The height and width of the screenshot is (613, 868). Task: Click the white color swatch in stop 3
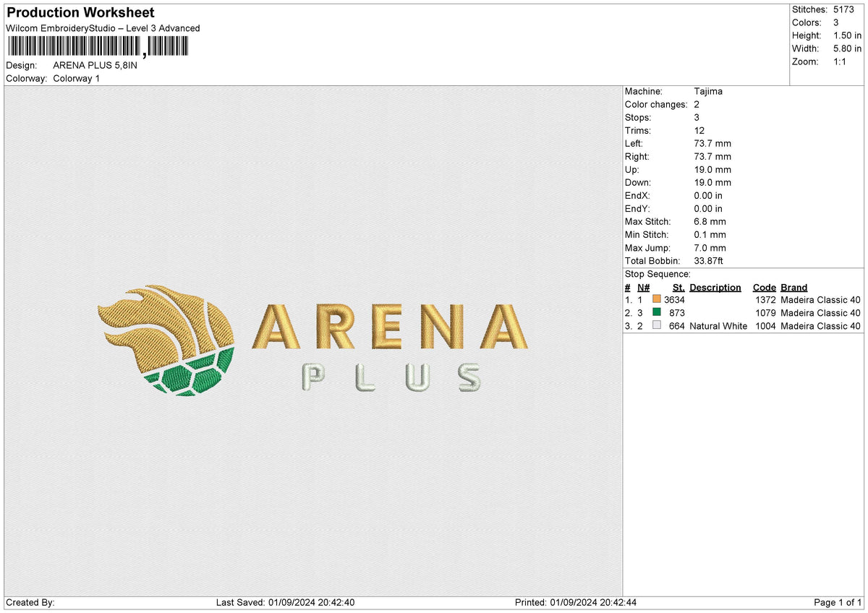[657, 325]
